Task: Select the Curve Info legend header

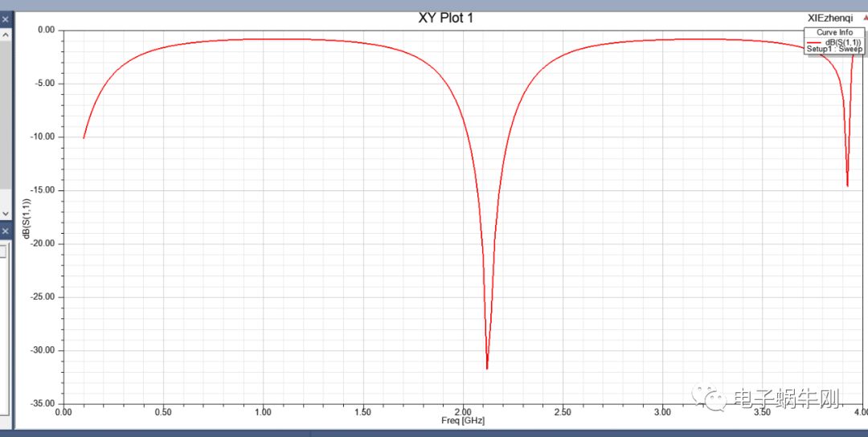Action: pos(834,33)
